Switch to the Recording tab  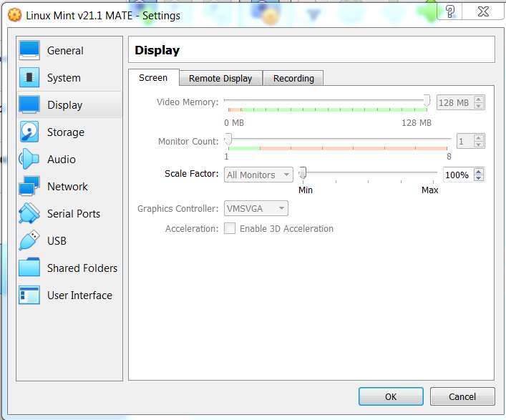tap(293, 79)
